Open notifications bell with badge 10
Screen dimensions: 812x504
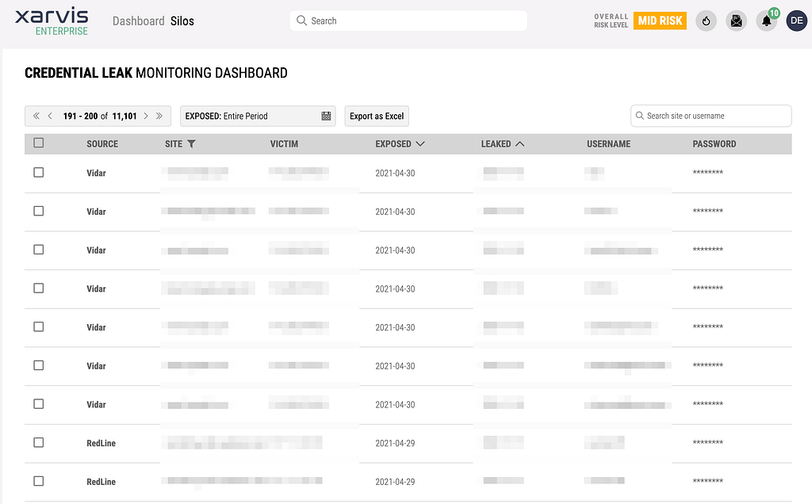tap(767, 21)
